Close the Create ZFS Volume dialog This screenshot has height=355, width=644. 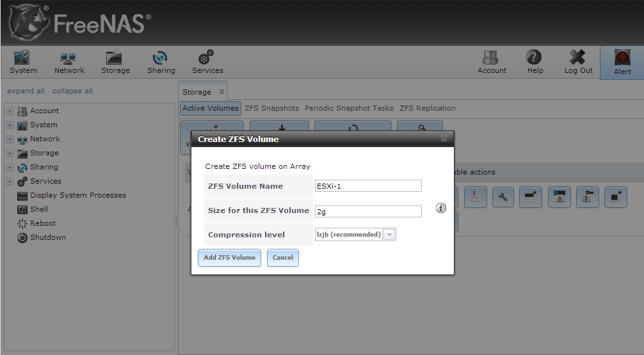click(x=444, y=139)
